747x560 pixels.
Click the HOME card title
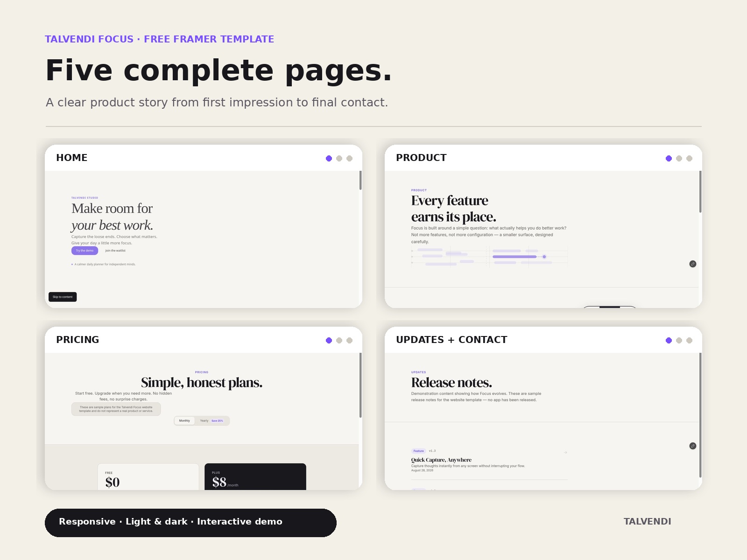pos(71,158)
